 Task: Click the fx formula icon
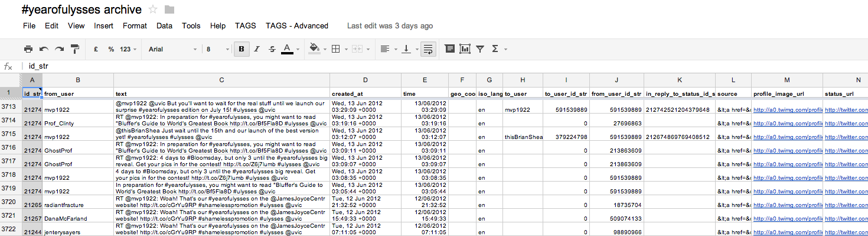(x=8, y=67)
